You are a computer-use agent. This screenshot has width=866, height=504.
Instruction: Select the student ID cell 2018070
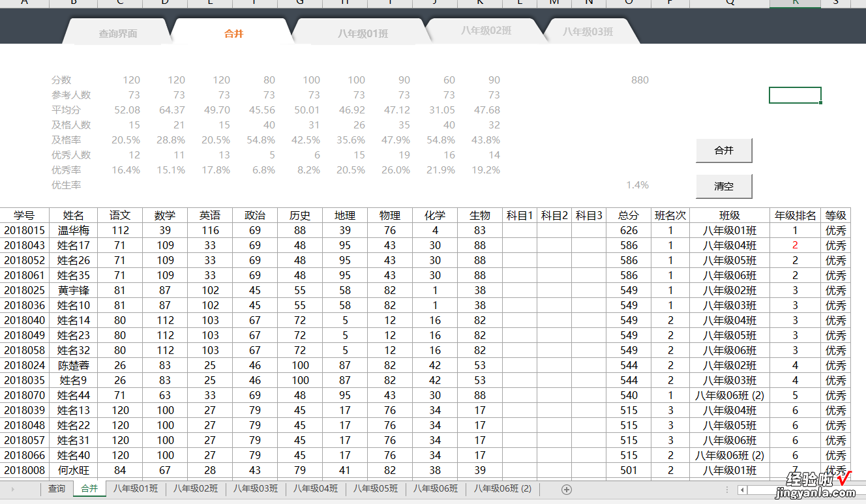(24, 395)
